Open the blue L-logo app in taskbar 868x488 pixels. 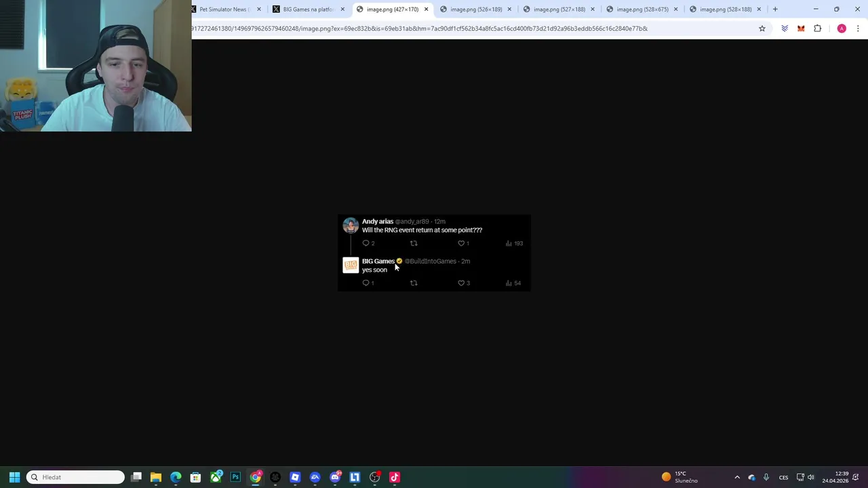pos(355,477)
